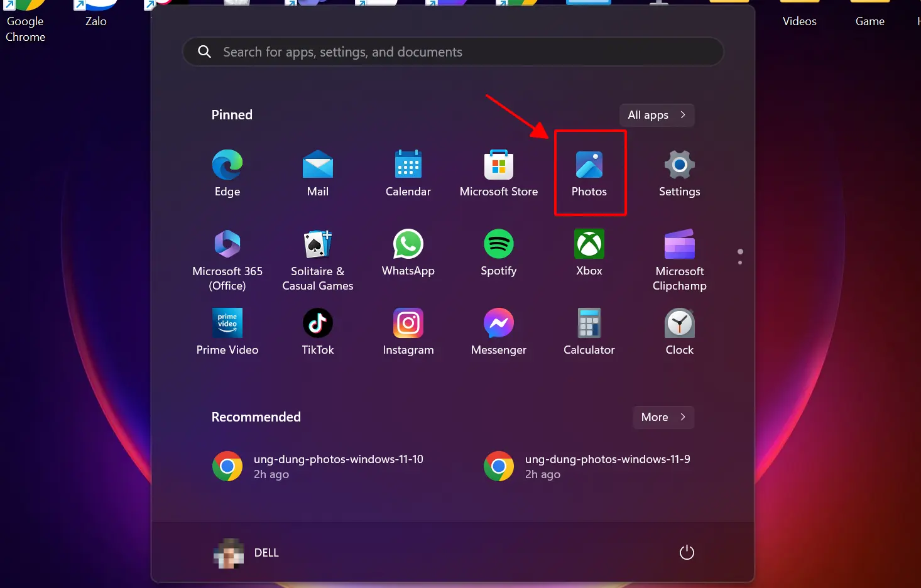Go to next pinned apps page dot
Image resolution: width=921 pixels, height=588 pixels.
pos(740,263)
